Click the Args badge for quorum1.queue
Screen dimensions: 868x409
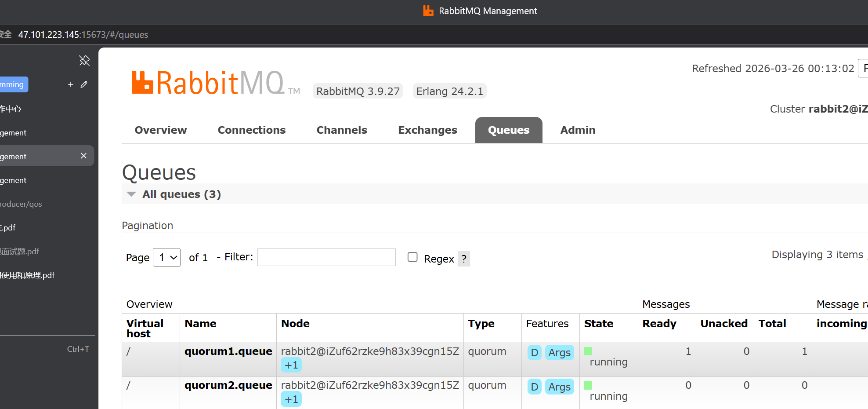pos(559,353)
